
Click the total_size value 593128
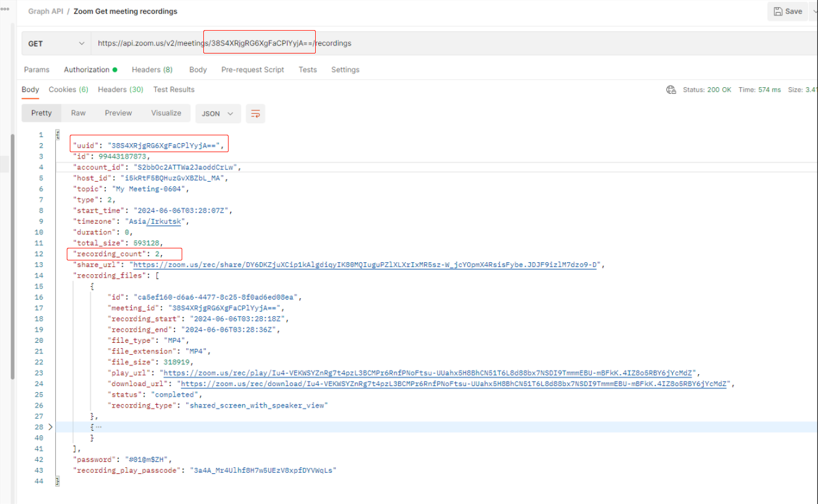pyautogui.click(x=145, y=243)
